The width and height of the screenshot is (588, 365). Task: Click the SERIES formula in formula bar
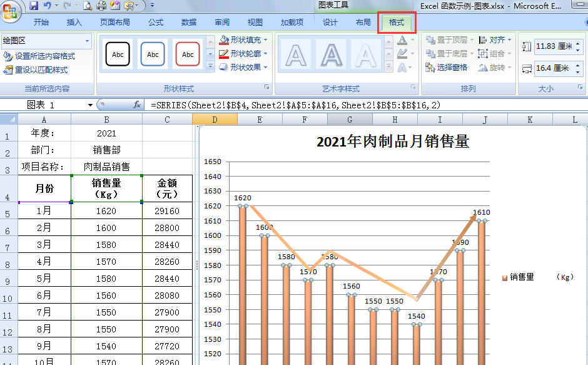(295, 105)
